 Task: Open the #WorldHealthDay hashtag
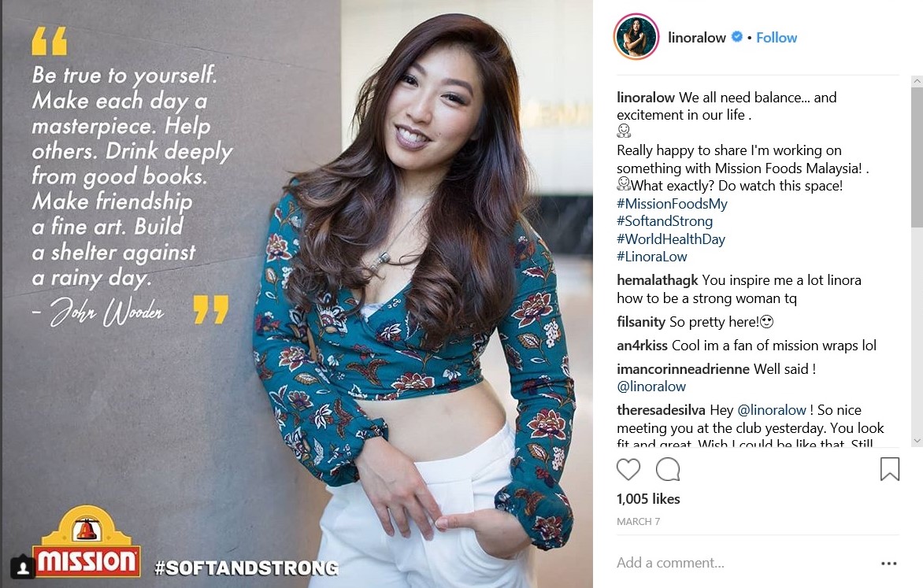(670, 239)
